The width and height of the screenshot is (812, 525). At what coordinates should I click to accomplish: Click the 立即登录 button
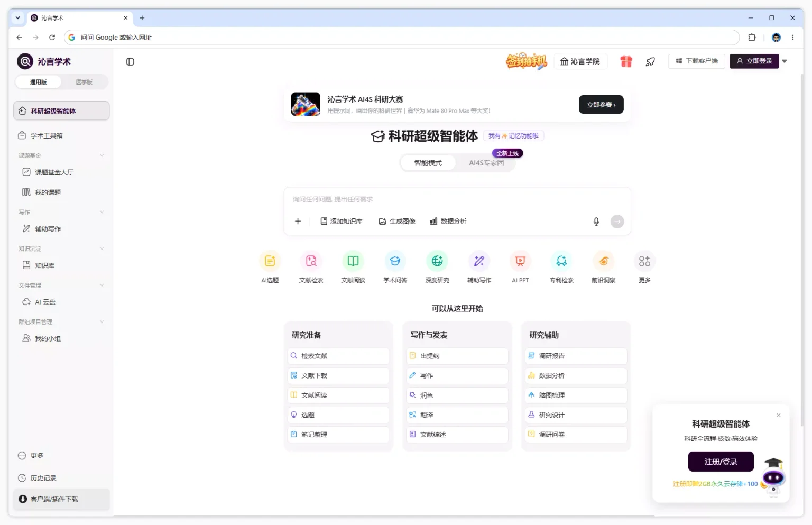click(754, 61)
